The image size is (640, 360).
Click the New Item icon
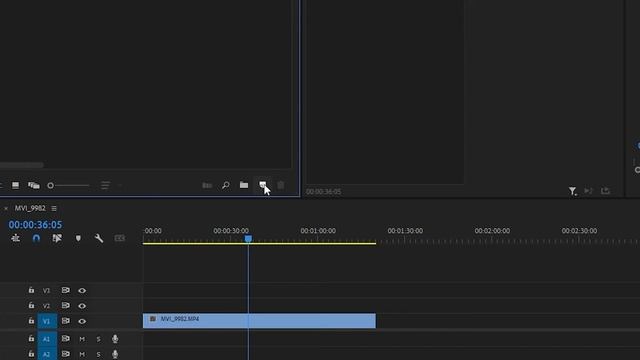click(262, 185)
